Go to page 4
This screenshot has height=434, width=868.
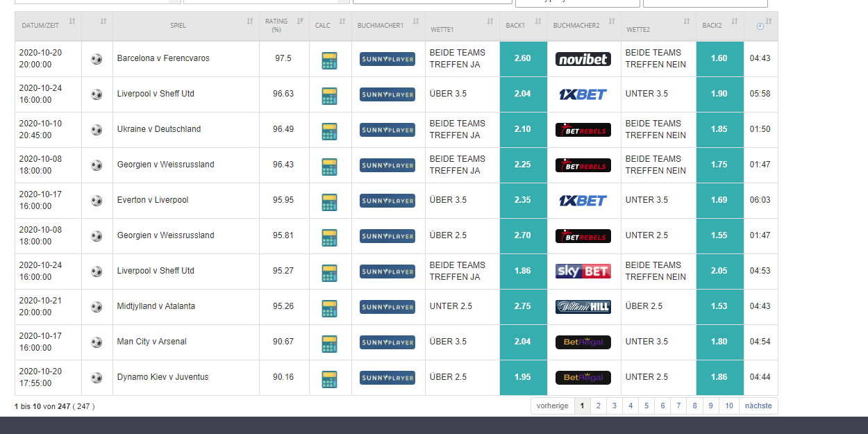[x=630, y=406]
